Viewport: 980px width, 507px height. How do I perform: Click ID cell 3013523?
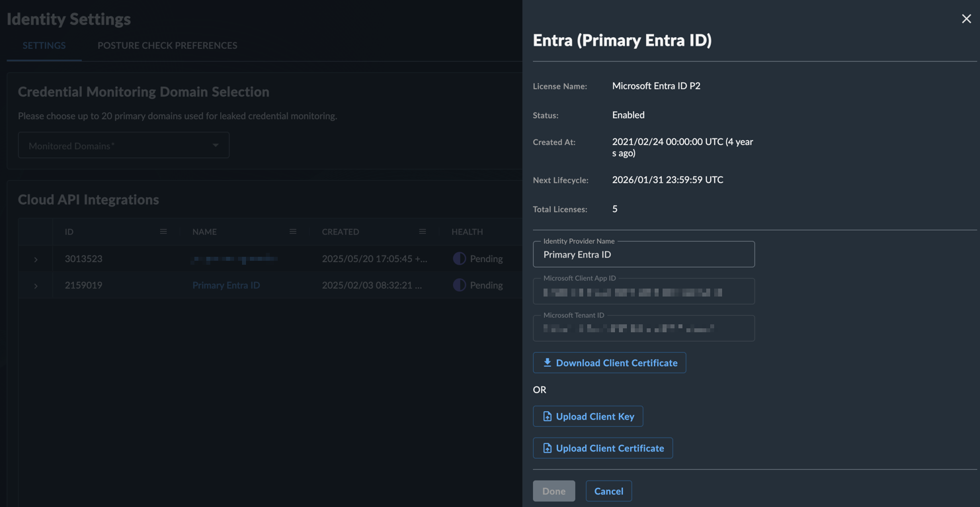(83, 259)
